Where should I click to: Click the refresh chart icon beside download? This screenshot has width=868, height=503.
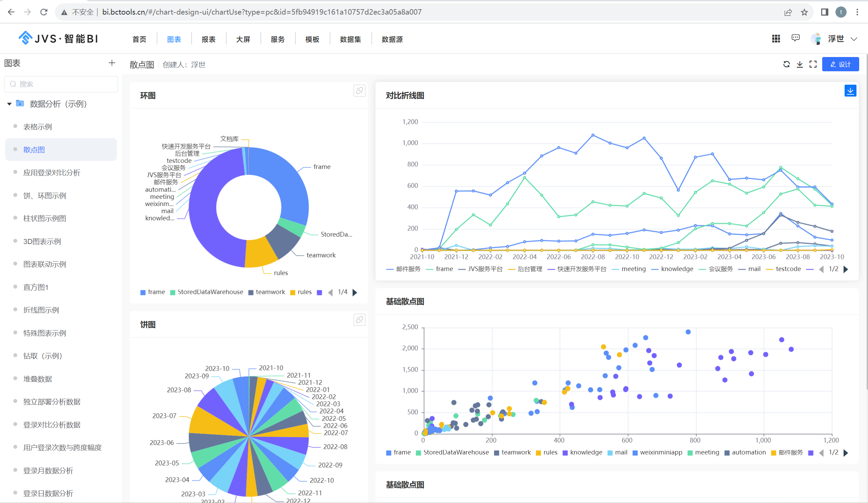[x=786, y=64]
